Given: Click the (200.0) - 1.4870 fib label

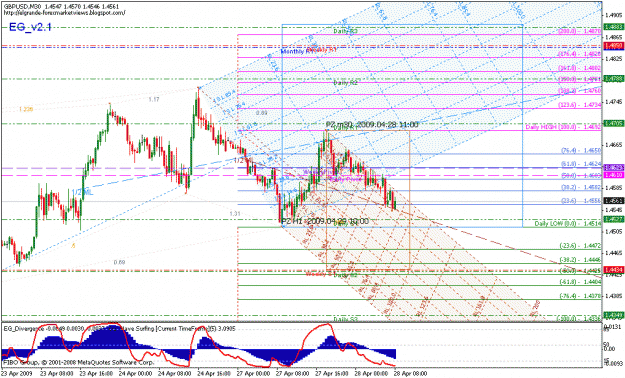Looking at the screenshot, I should tap(580, 31).
